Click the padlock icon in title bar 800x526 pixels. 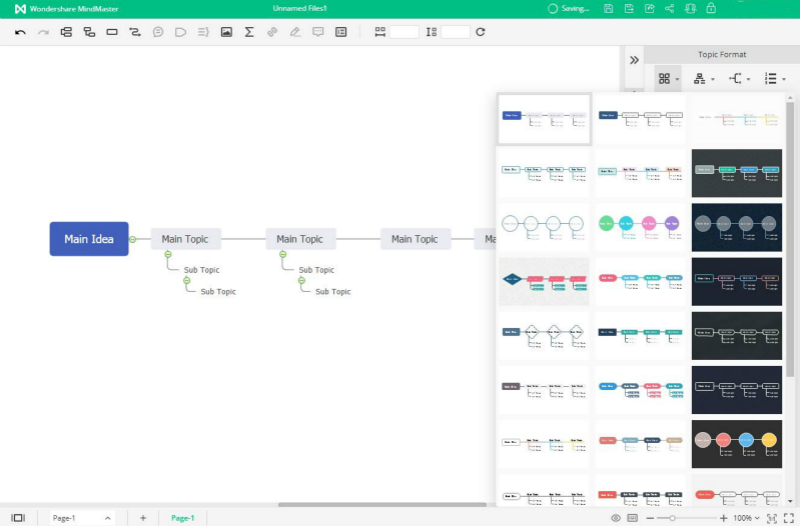coord(711,8)
